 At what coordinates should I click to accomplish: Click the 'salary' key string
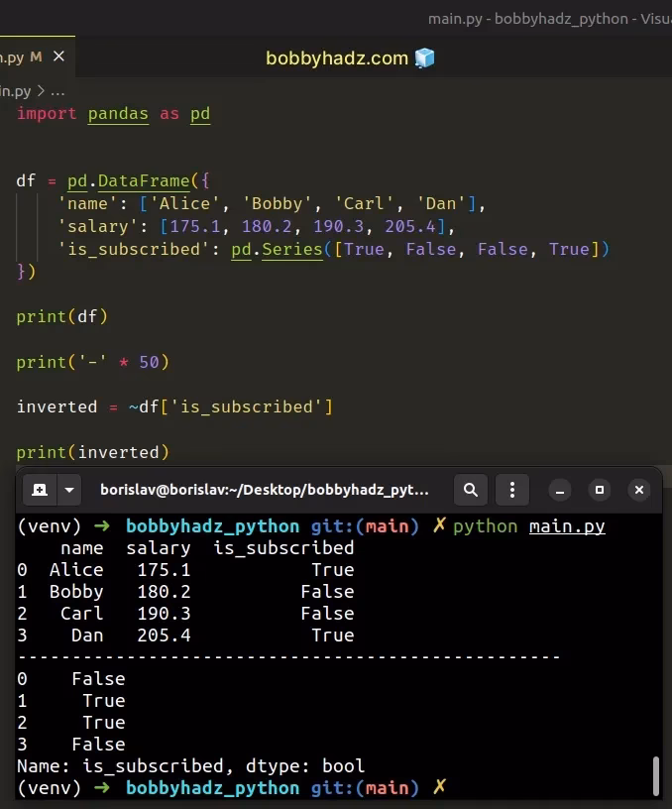98,226
